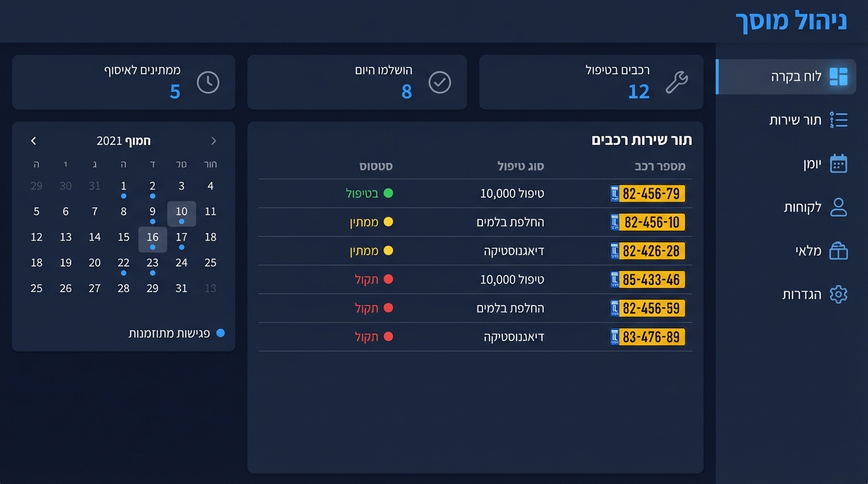The width and height of the screenshot is (868, 484).
Task: Click the clock icon on pickup card
Action: point(208,83)
